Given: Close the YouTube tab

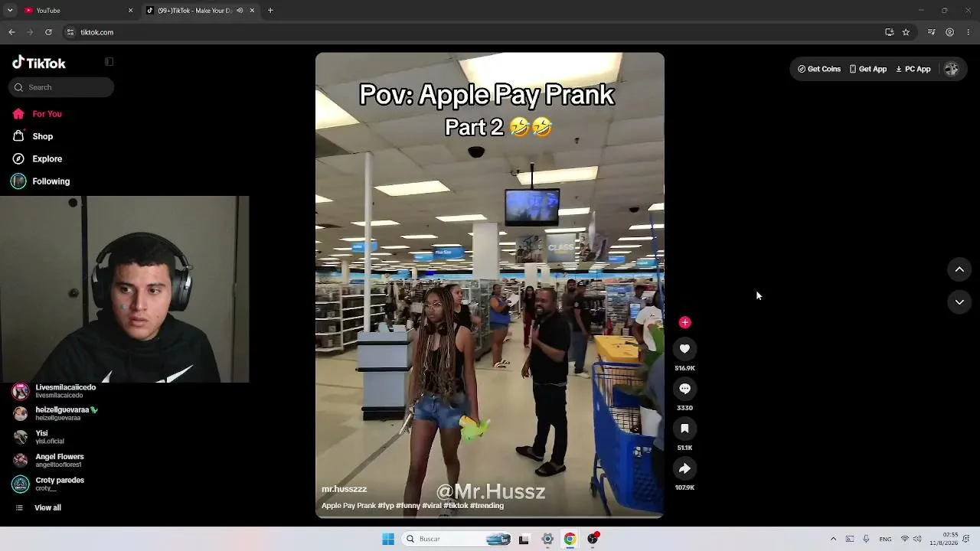Looking at the screenshot, I should tap(130, 11).
